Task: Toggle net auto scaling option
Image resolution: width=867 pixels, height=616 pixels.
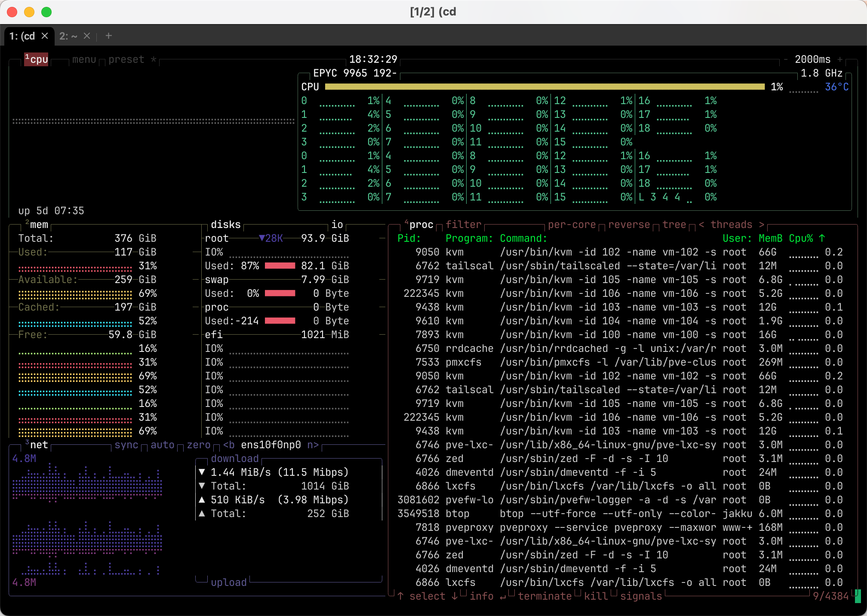Action: pos(163,445)
